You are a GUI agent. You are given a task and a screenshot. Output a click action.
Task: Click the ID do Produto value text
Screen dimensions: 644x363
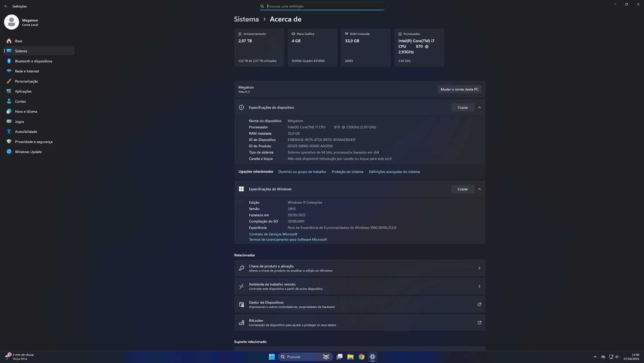[310, 146]
